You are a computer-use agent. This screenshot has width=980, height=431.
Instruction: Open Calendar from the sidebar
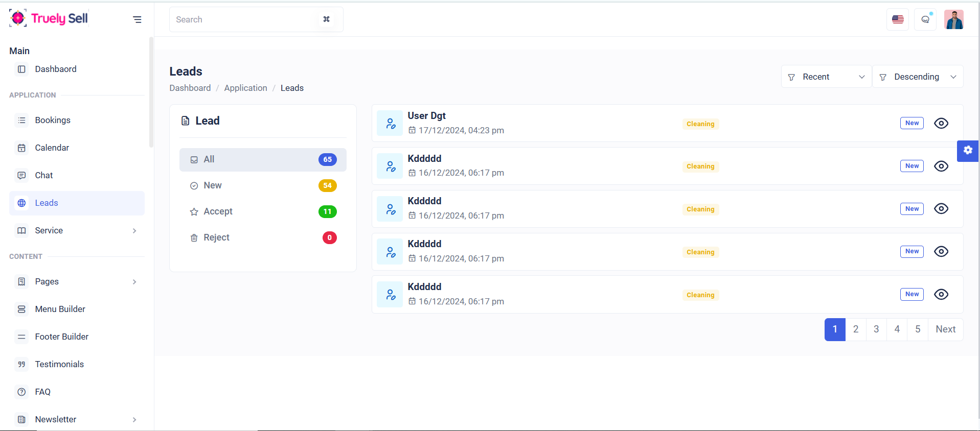click(52, 148)
